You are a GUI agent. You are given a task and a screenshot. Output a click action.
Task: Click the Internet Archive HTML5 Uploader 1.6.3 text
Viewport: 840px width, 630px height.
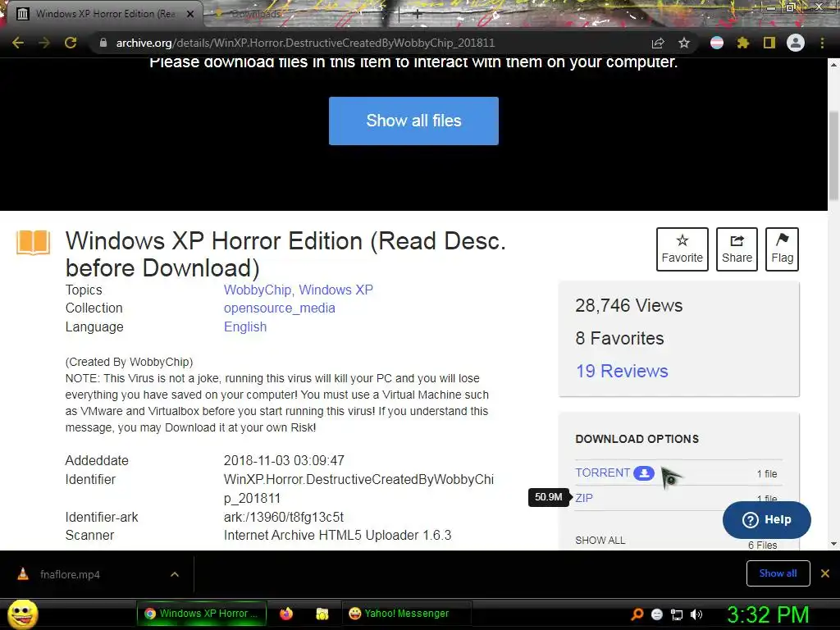337,535
